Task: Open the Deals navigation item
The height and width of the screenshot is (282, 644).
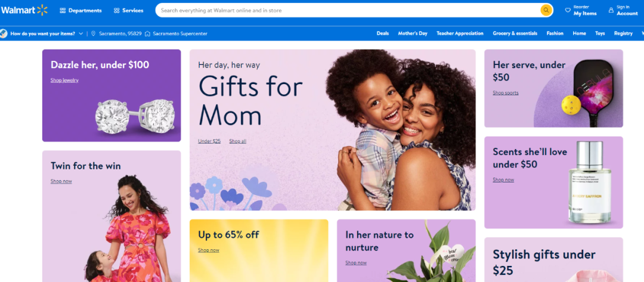Action: point(383,33)
